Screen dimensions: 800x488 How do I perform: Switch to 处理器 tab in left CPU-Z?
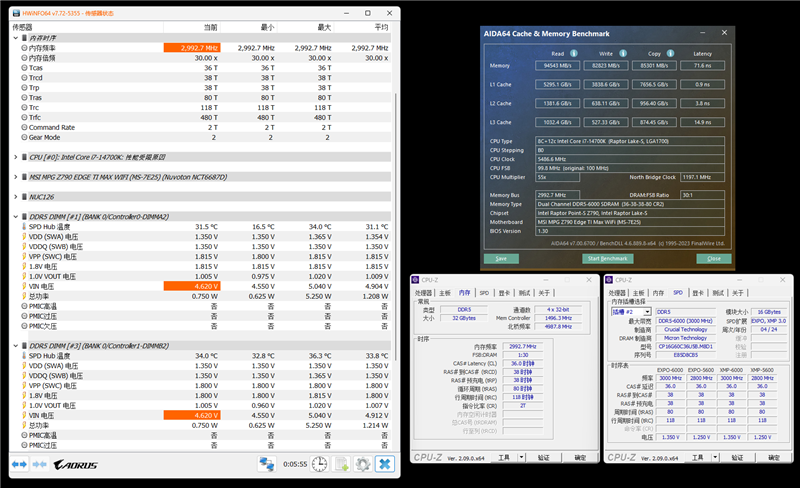[x=423, y=292]
